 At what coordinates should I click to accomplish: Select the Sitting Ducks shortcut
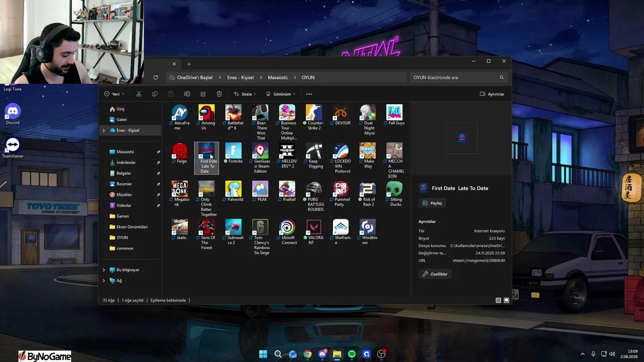tap(394, 194)
